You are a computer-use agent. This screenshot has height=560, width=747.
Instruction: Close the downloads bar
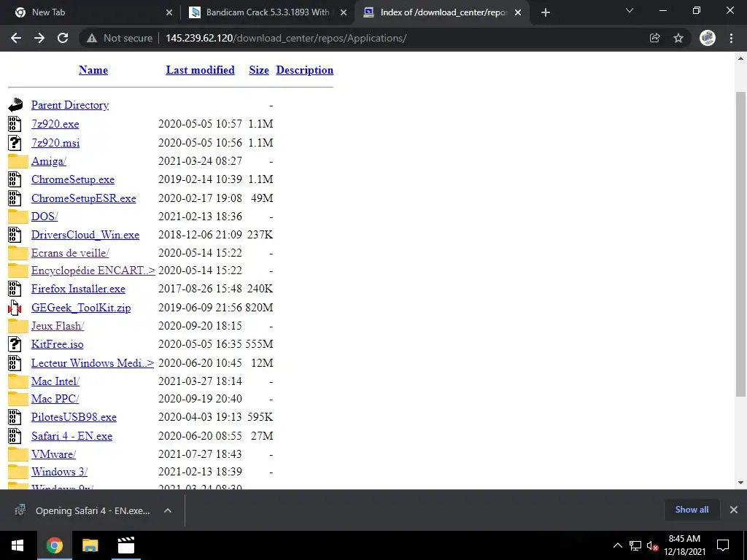(734, 510)
